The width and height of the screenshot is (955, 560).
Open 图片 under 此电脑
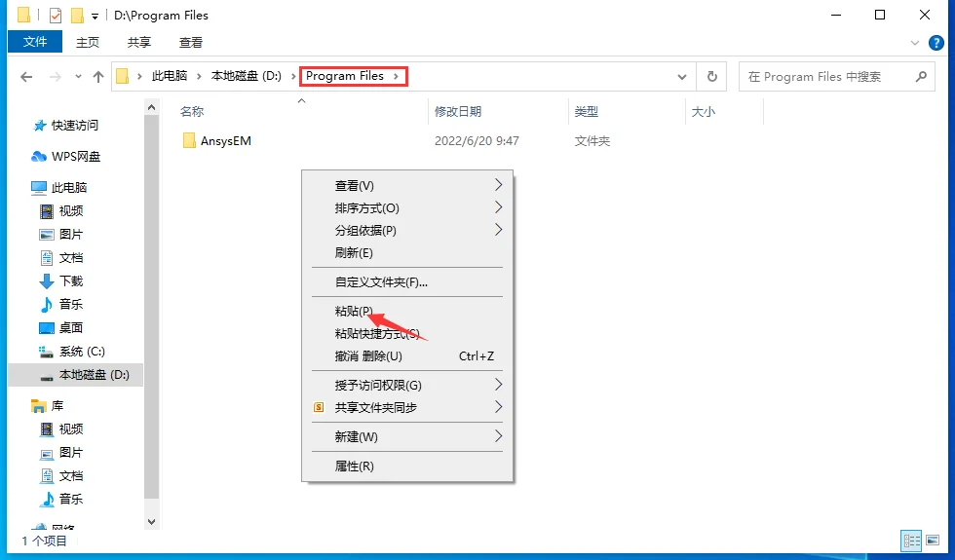pyautogui.click(x=61, y=235)
